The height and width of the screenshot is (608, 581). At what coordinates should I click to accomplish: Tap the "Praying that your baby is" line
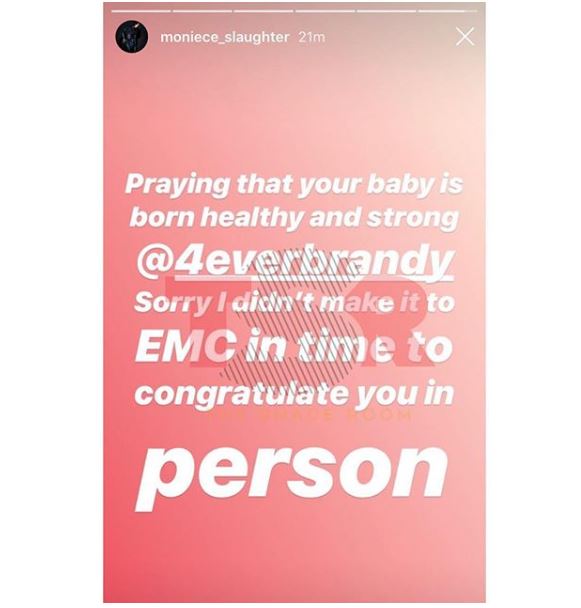tap(294, 185)
